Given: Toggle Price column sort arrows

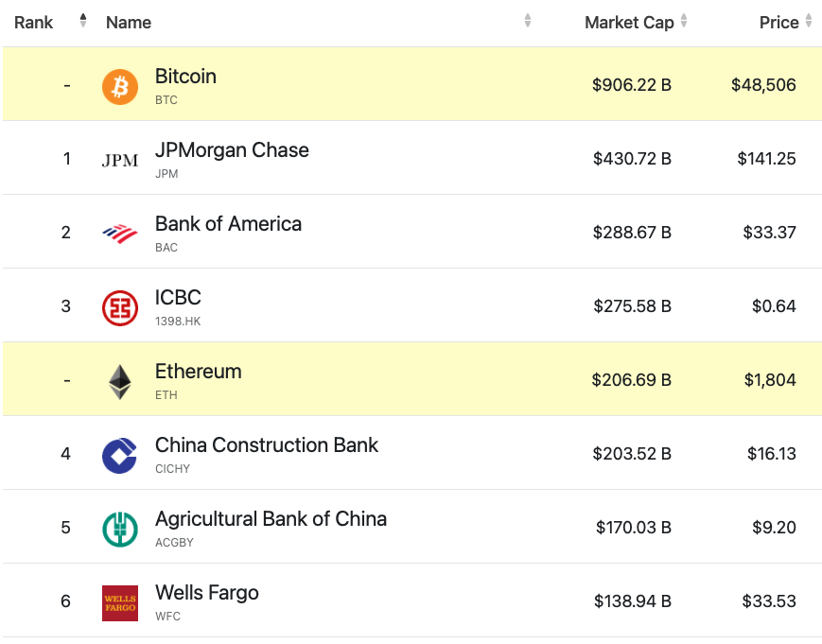Looking at the screenshot, I should [x=809, y=21].
